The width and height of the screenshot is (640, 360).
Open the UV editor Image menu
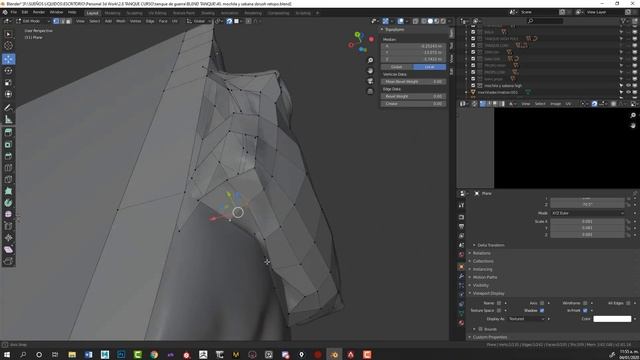coord(555,104)
